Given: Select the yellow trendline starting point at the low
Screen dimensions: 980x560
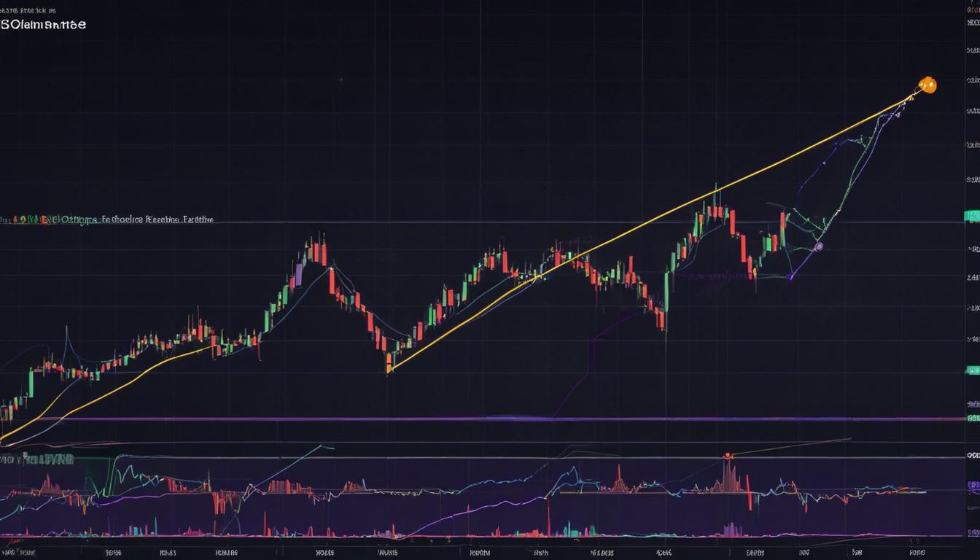Looking at the screenshot, I should 389,370.
